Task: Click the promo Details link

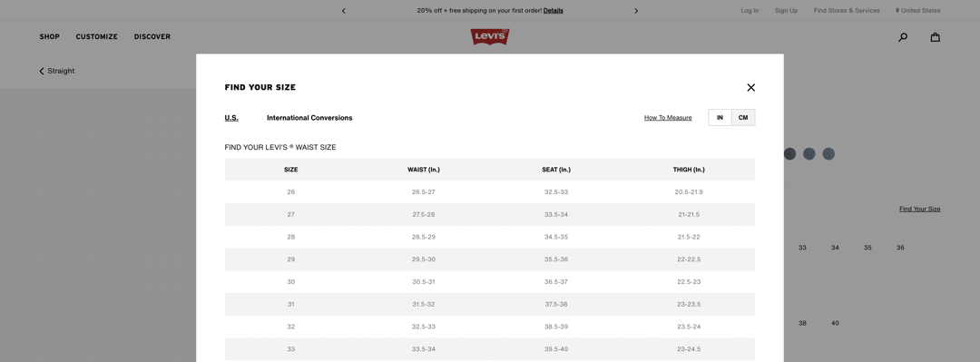Action: tap(554, 11)
